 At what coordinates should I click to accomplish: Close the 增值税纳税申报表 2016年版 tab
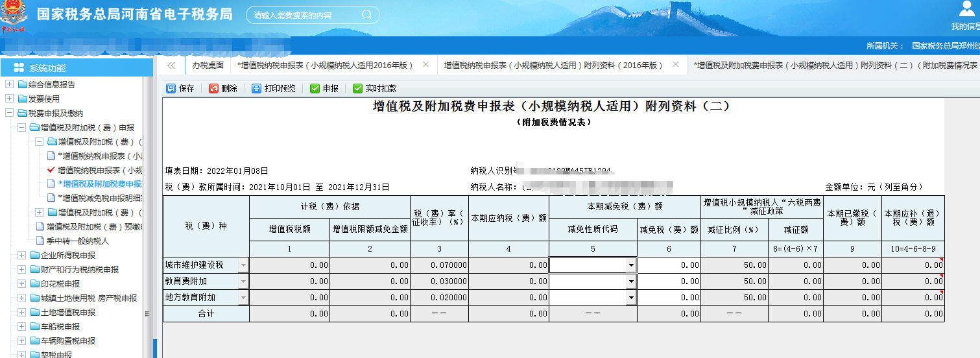[425, 65]
